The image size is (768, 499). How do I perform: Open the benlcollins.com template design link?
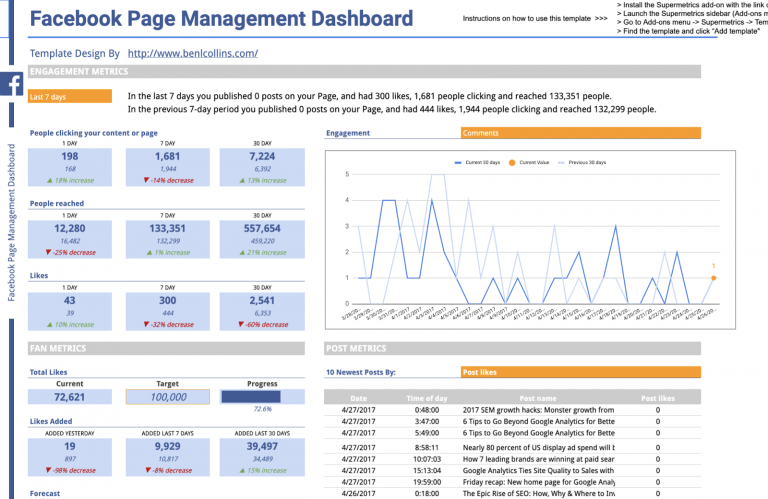[193, 53]
